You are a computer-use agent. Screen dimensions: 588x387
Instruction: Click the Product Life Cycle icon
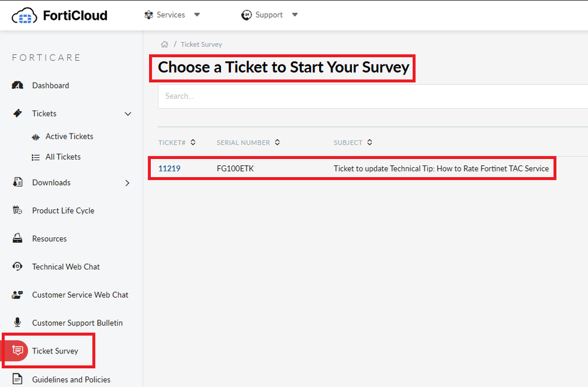click(x=18, y=211)
